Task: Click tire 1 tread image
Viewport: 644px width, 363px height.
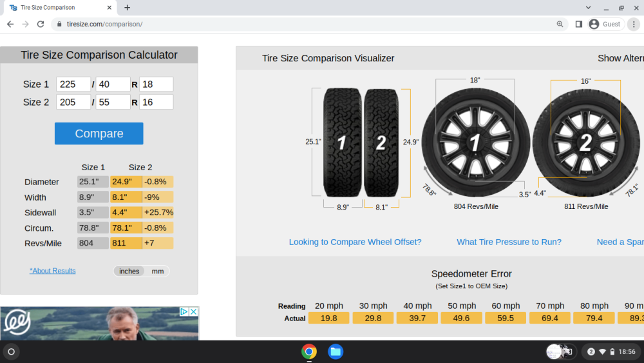Action: (x=342, y=142)
